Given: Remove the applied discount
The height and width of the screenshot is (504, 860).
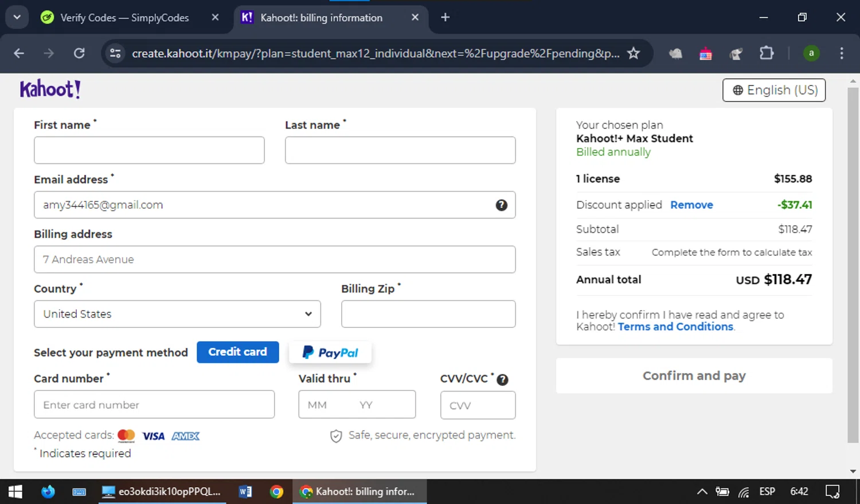Looking at the screenshot, I should [691, 205].
